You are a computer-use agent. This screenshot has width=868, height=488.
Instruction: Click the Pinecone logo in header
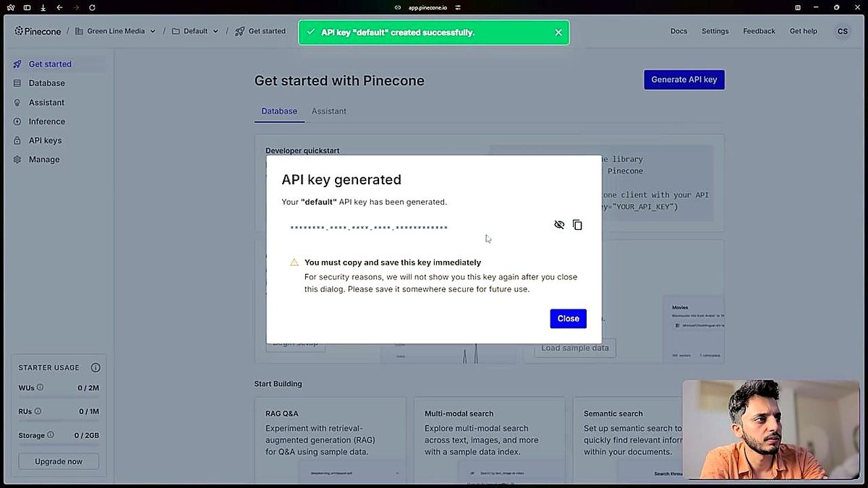pyautogui.click(x=38, y=31)
